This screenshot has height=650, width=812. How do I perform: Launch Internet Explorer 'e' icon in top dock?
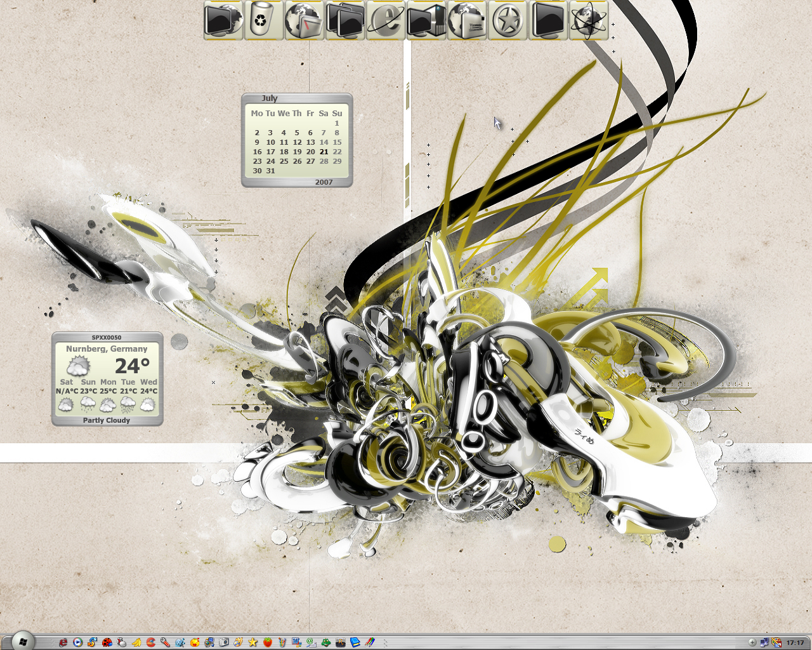[x=386, y=20]
